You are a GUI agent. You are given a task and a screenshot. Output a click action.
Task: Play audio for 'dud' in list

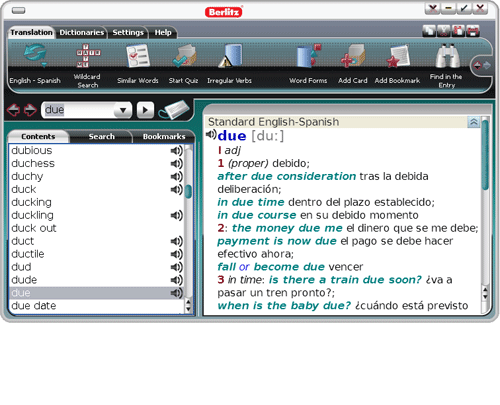tap(177, 267)
